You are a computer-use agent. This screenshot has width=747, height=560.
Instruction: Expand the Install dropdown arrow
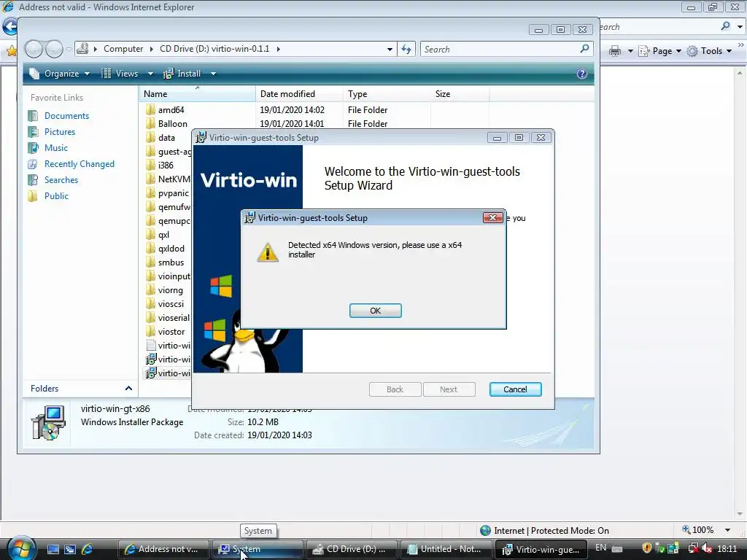coord(213,74)
